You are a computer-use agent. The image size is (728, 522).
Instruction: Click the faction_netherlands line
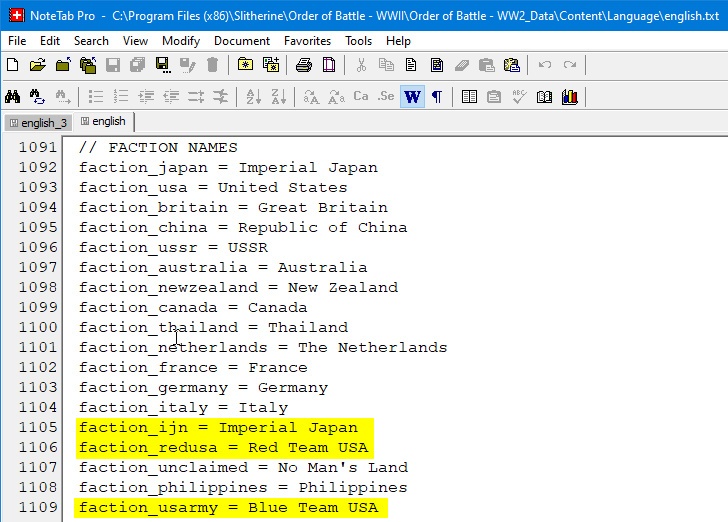(263, 347)
